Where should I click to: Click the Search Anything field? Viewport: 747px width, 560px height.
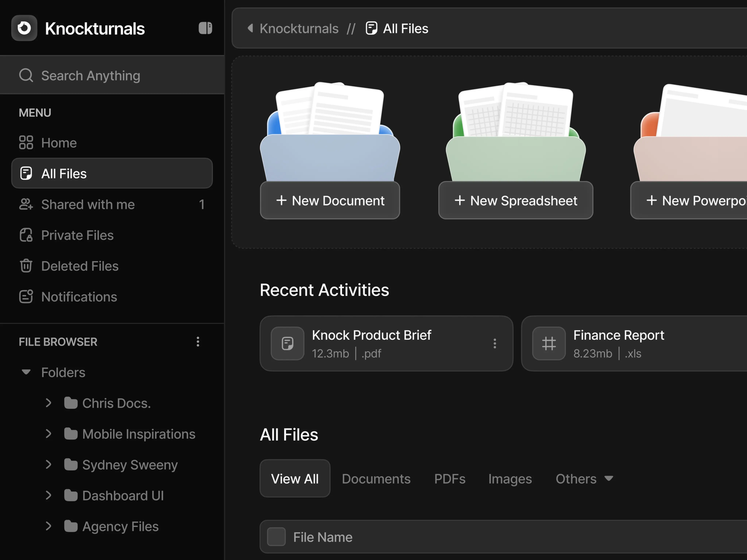(x=111, y=75)
